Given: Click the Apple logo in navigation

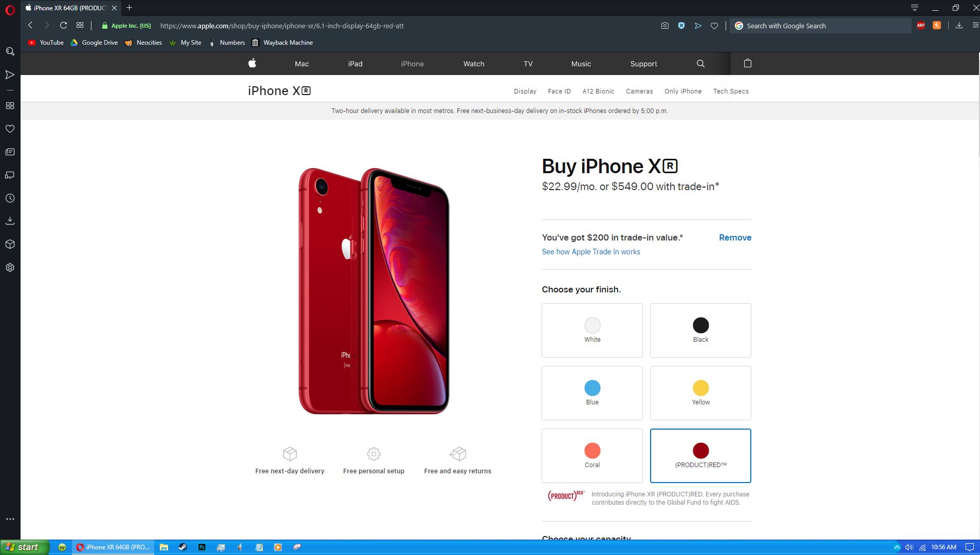Looking at the screenshot, I should tap(252, 63).
